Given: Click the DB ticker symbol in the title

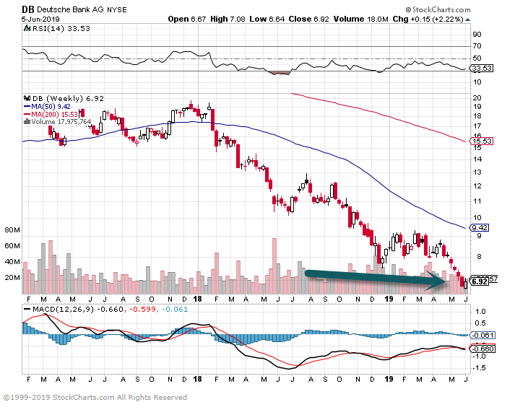Looking at the screenshot, I should tap(28, 9).
